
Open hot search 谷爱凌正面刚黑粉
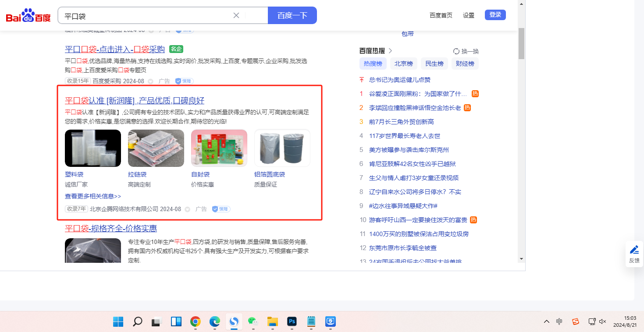click(418, 94)
